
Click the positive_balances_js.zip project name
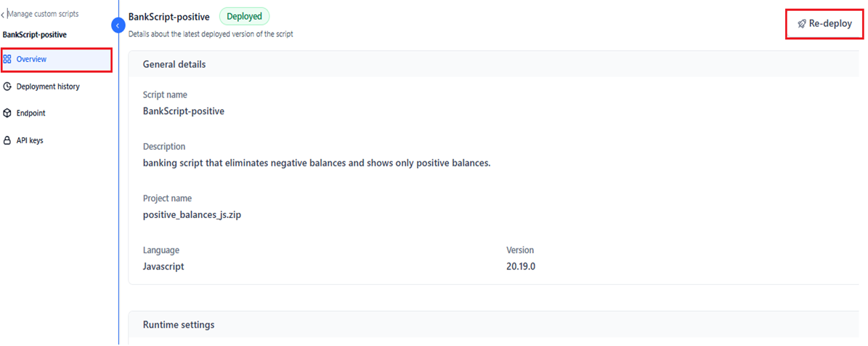[x=192, y=214]
